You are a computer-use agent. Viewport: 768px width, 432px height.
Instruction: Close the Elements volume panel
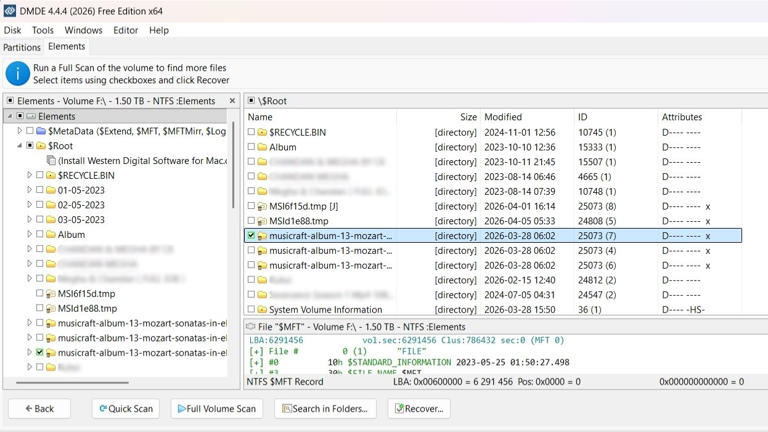232,101
